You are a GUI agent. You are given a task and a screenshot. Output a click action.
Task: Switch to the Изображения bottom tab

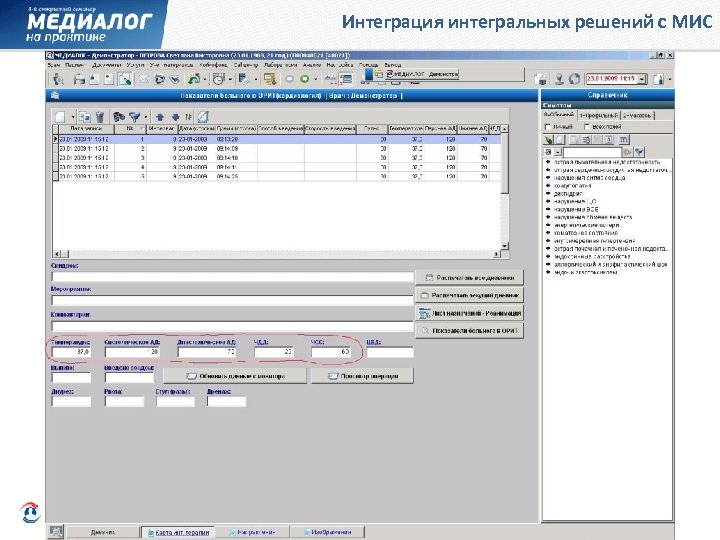point(328,532)
